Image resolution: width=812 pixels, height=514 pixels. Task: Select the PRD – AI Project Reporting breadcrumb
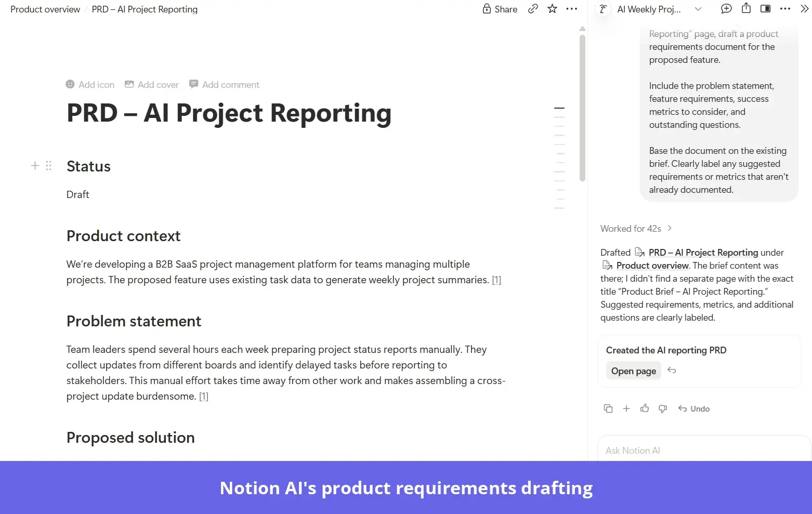[145, 9]
